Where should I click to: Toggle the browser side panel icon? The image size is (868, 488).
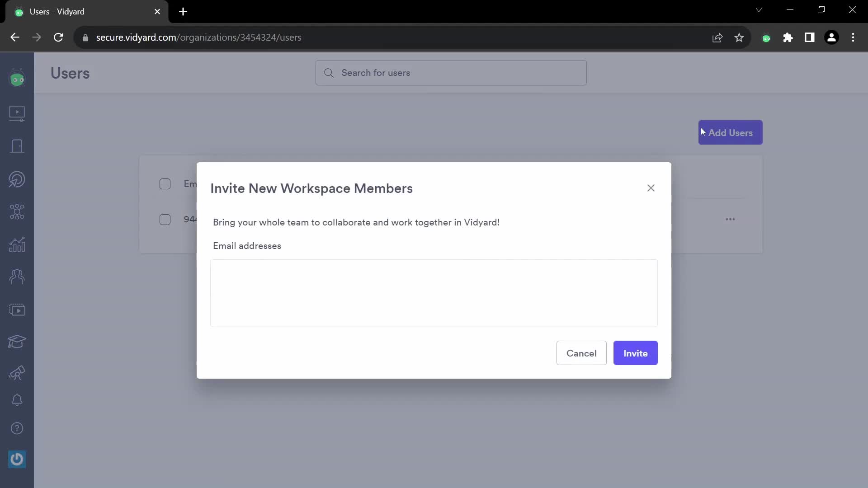coord(810,38)
